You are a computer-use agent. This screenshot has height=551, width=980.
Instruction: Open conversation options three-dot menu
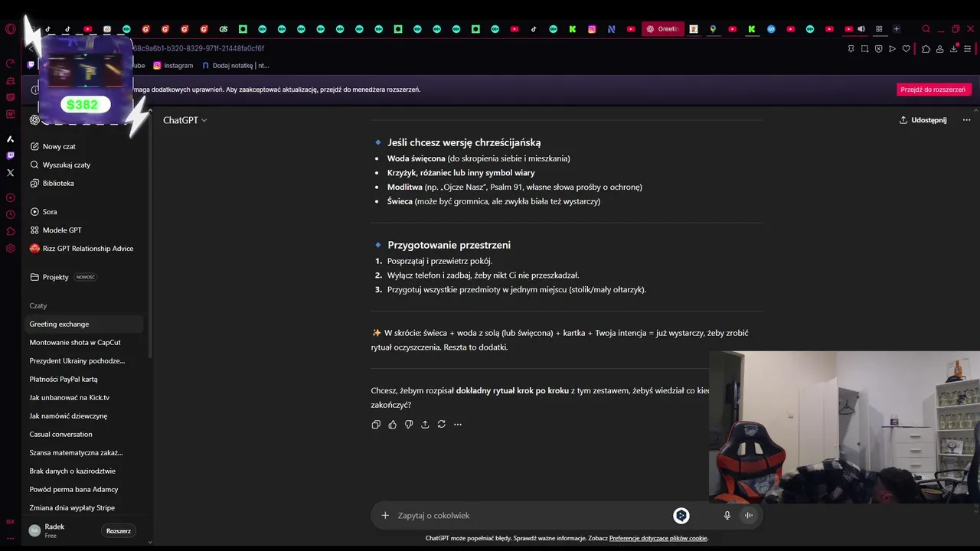coord(966,120)
